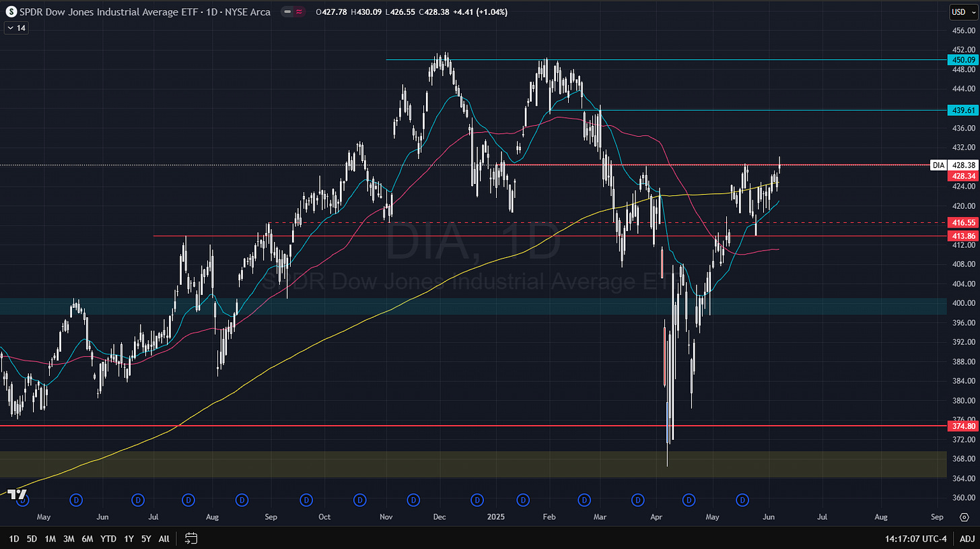Select the All time range
Image resolution: width=980 pixels, height=549 pixels.
164,539
